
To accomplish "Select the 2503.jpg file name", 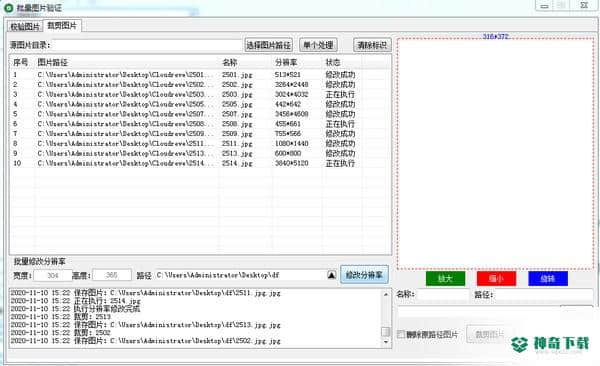I will tap(237, 95).
